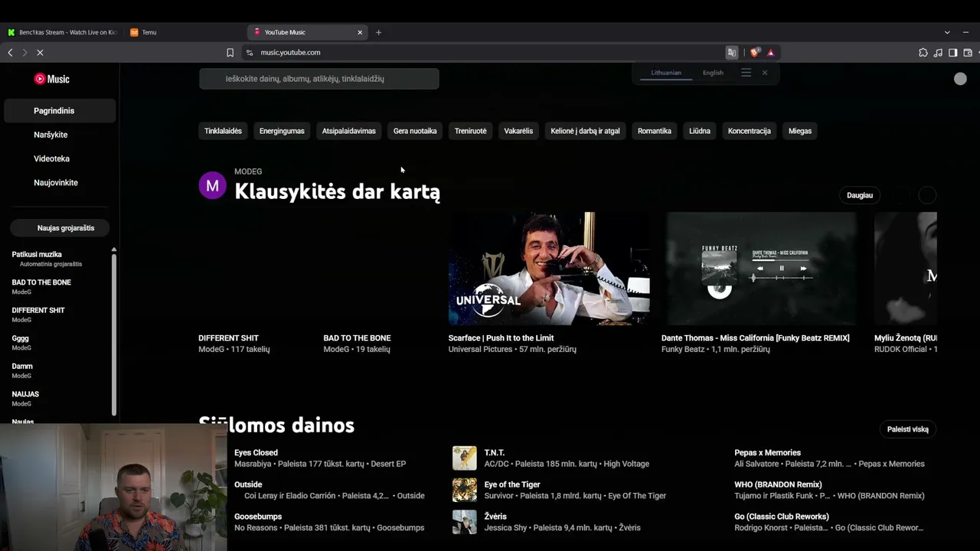Open the Brave Wallet icon
Viewport: 980px width, 551px height.
(x=968, y=53)
